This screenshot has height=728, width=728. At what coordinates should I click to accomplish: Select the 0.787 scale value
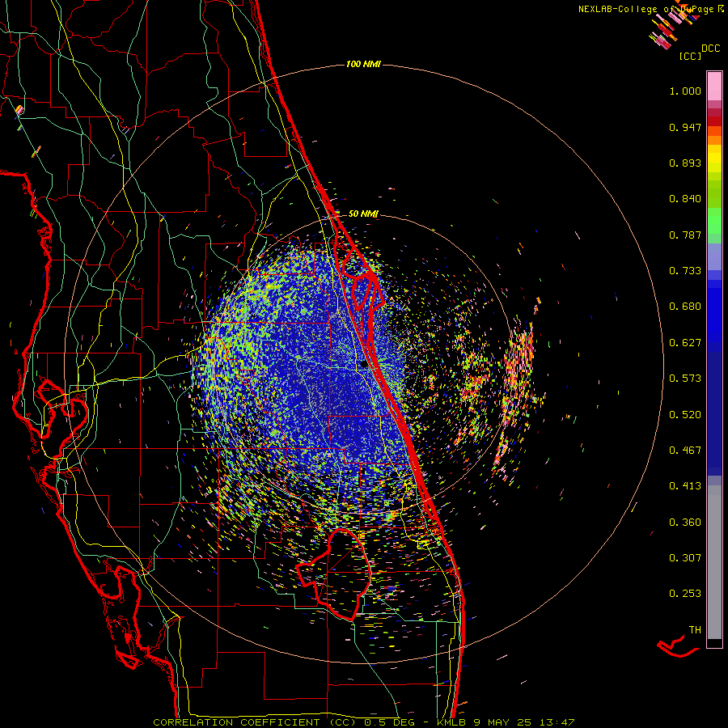(685, 235)
